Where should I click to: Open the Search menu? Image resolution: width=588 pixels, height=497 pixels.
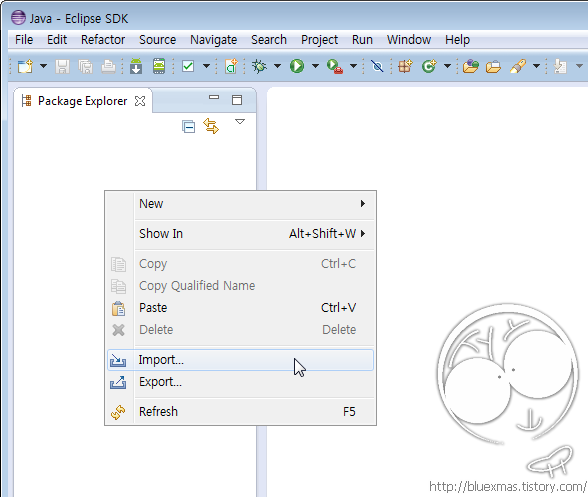[269, 40]
